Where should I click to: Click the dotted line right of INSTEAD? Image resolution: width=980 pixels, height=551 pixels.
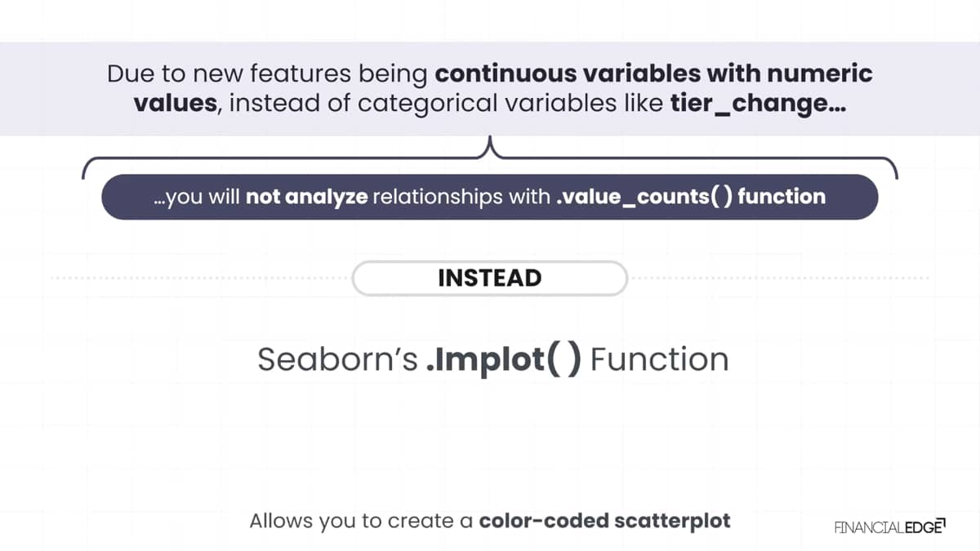pyautogui.click(x=779, y=278)
